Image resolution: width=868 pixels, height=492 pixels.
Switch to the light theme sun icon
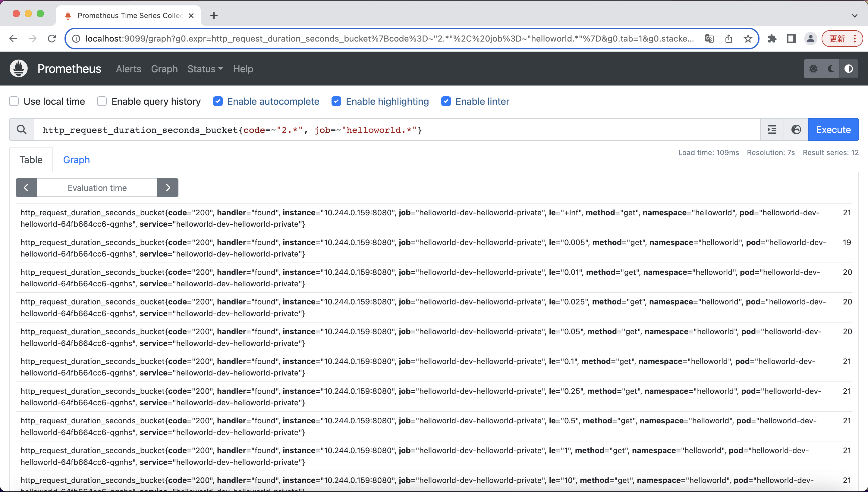click(813, 69)
